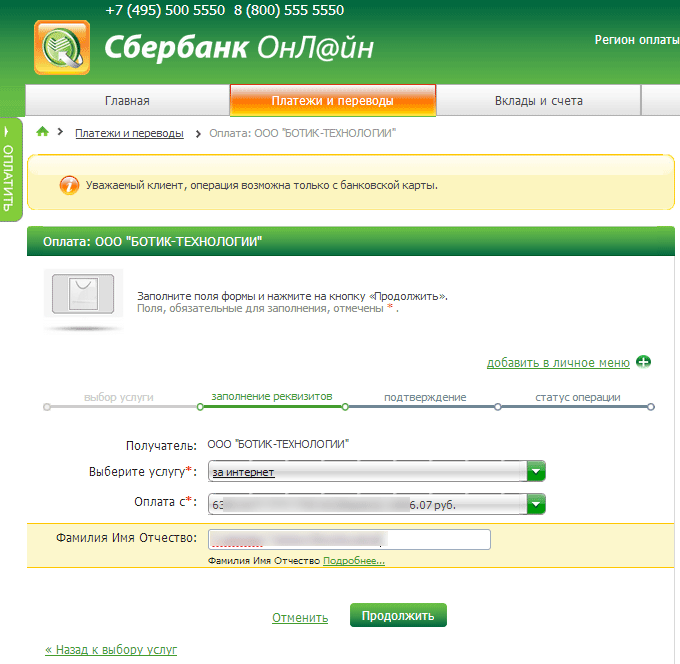
Task: Click the phone number 8 (800) 555 5550
Action: pyautogui.click(x=289, y=10)
